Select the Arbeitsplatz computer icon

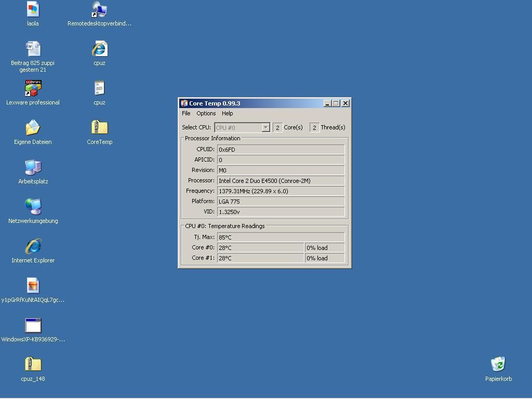[33, 167]
